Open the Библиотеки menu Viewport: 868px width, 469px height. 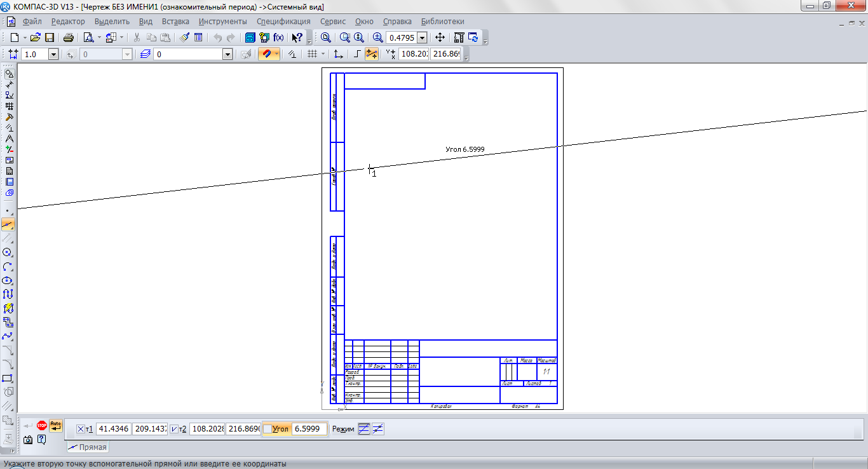coord(443,22)
